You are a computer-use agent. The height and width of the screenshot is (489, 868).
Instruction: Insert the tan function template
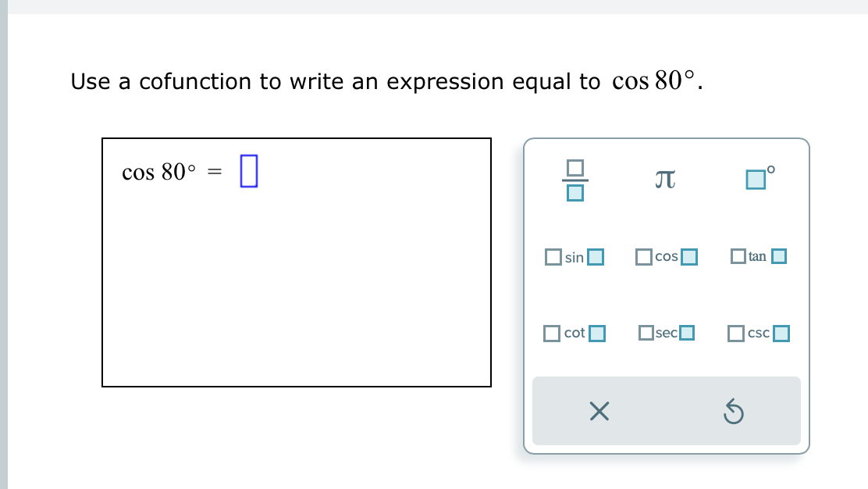[x=759, y=256]
